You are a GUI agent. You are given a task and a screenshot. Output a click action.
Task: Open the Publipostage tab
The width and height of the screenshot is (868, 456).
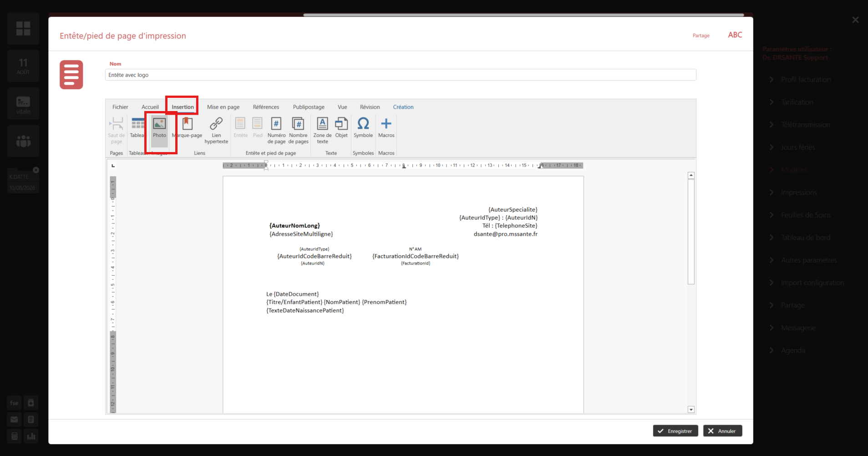pos(309,107)
